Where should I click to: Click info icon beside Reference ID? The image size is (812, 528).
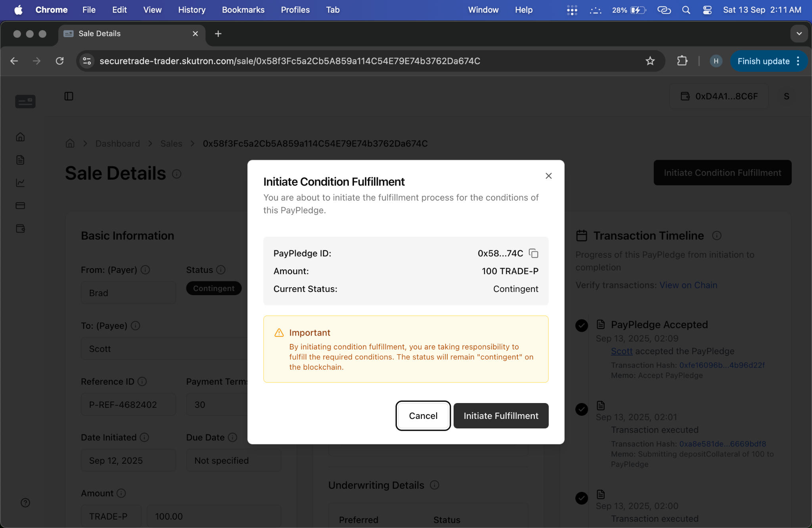[142, 381]
